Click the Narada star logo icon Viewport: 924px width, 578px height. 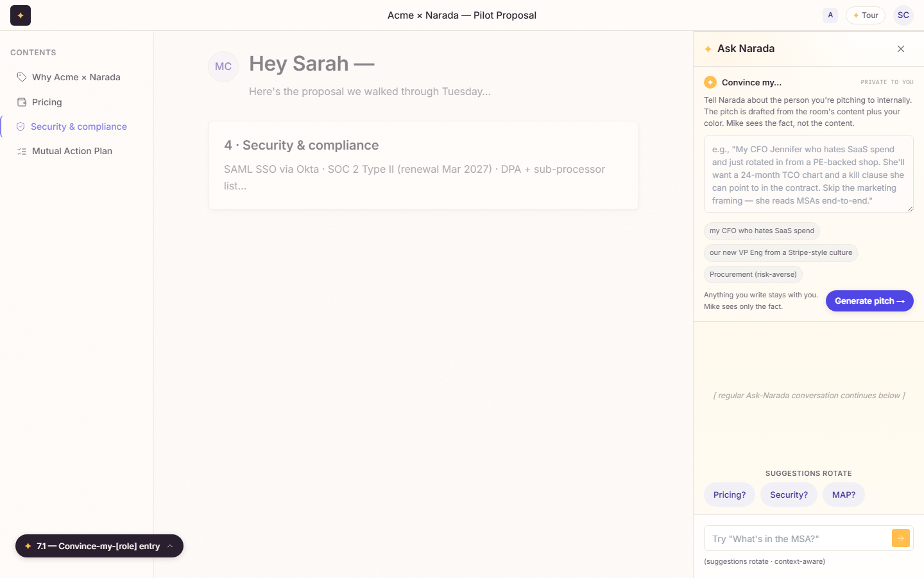tap(21, 15)
